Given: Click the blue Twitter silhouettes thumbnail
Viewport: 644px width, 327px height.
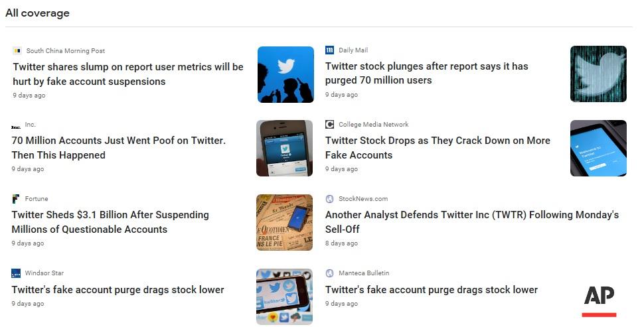Looking at the screenshot, I should tap(285, 74).
